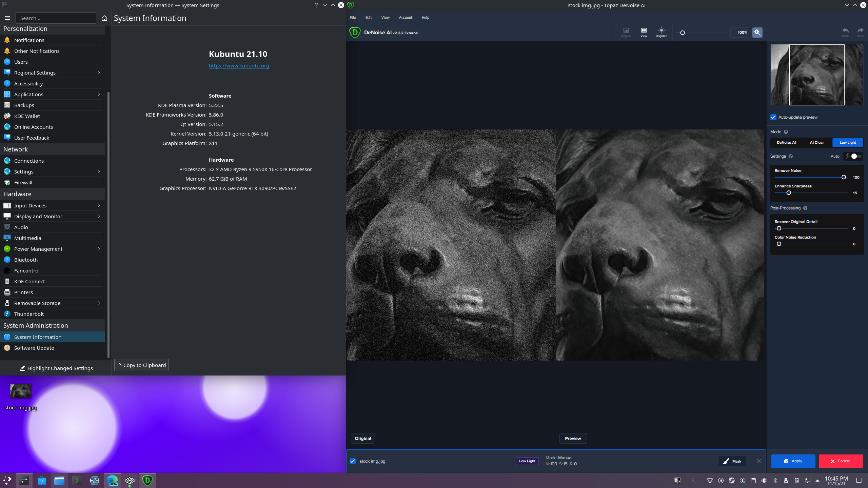
Task: Open the Mask brush tool
Action: [732, 461]
